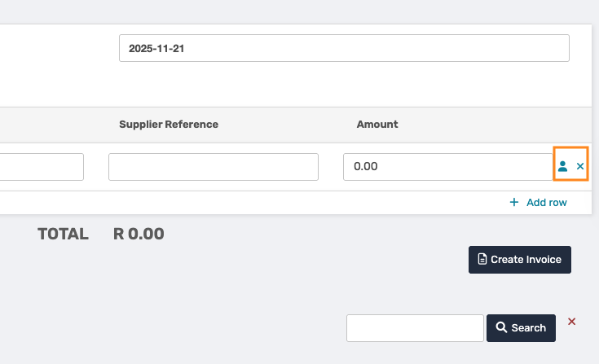Click the TOTAL label

[63, 234]
